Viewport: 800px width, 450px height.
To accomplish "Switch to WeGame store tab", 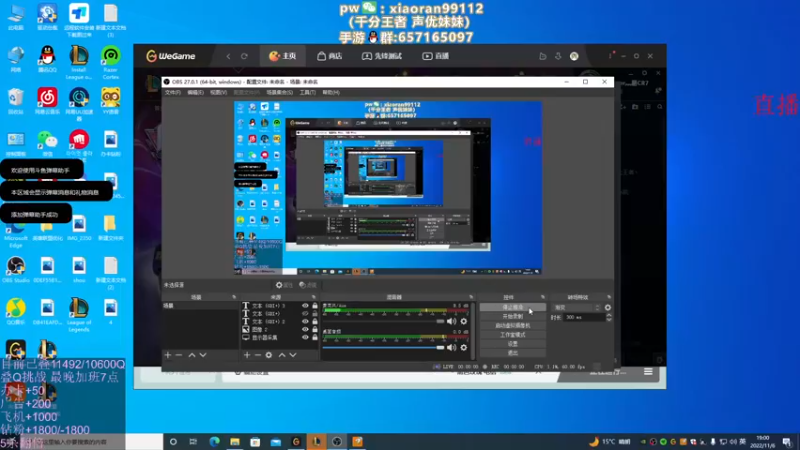I will point(329,56).
